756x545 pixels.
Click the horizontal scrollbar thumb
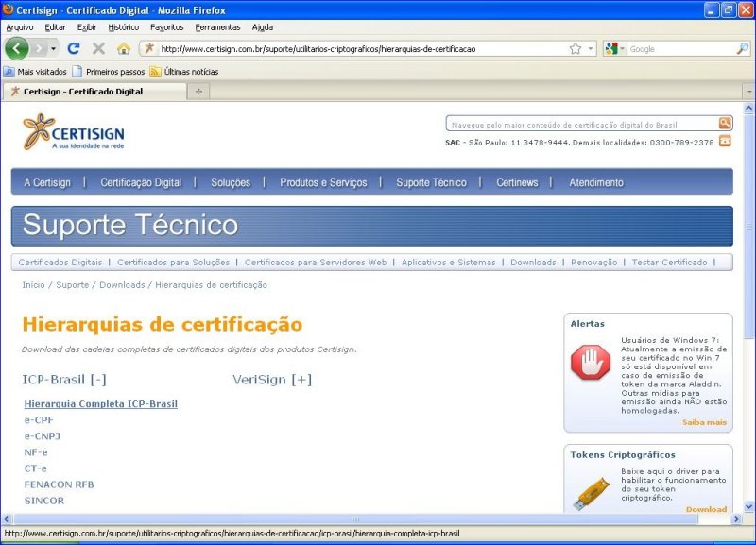356,519
